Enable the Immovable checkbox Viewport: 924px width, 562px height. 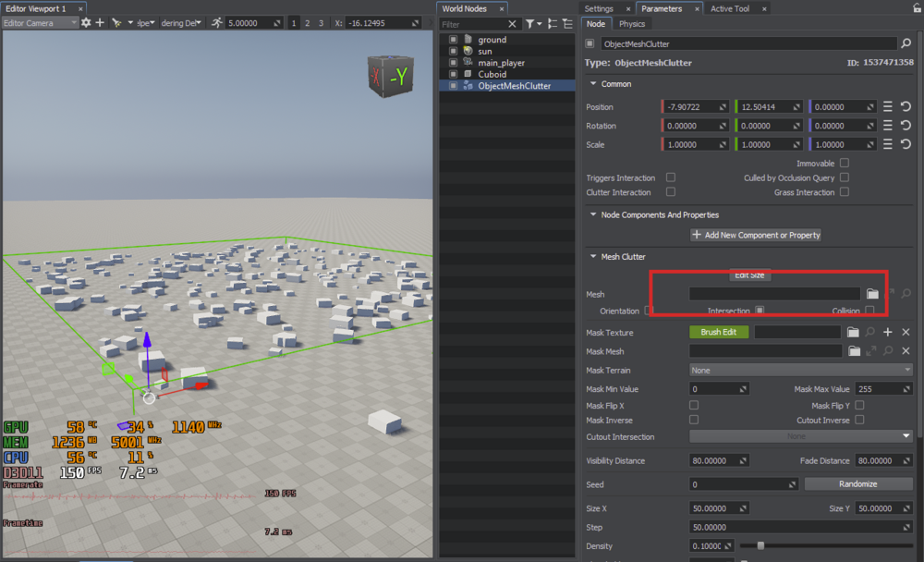point(844,163)
